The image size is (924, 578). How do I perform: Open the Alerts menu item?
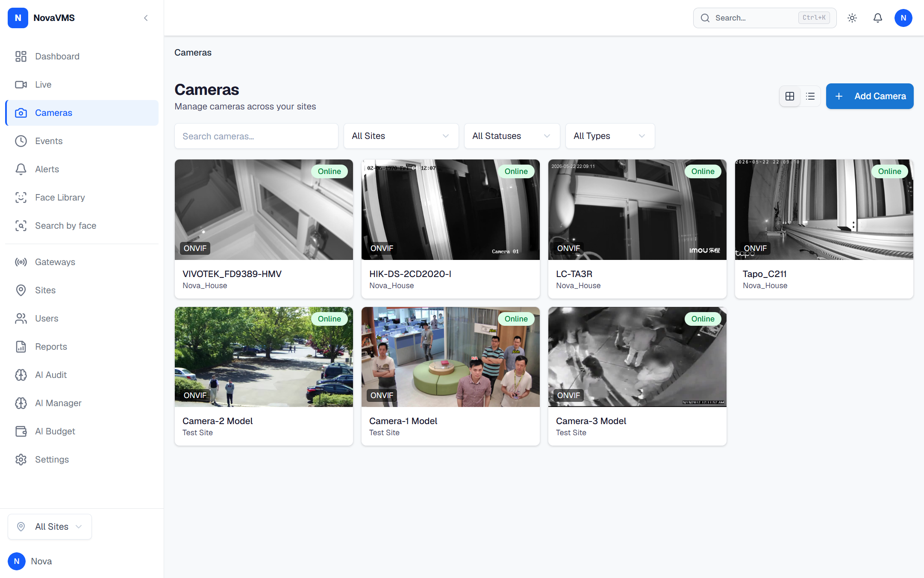82,169
